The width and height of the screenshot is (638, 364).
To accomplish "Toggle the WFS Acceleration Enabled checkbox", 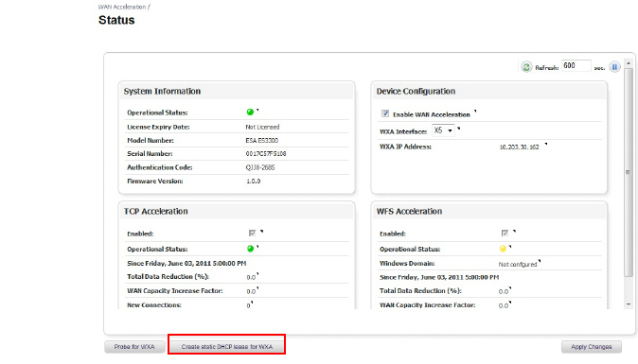I will point(505,234).
